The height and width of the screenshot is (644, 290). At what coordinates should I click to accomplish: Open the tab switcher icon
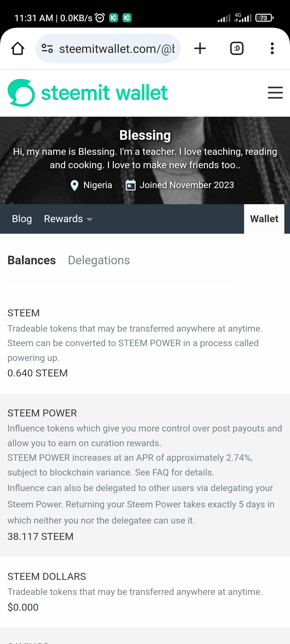pyautogui.click(x=237, y=49)
